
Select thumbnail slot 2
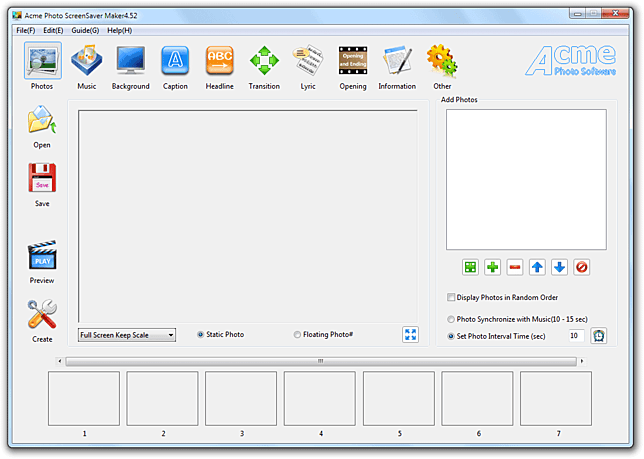coord(162,399)
